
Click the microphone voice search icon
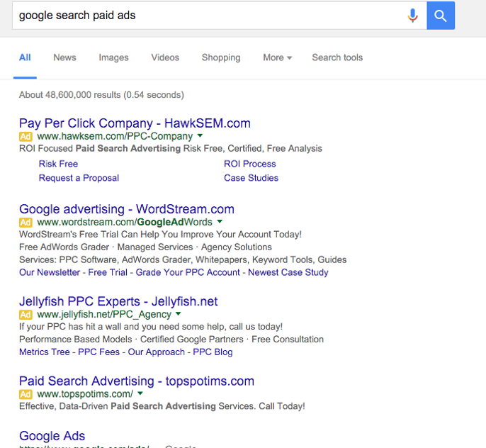point(412,16)
